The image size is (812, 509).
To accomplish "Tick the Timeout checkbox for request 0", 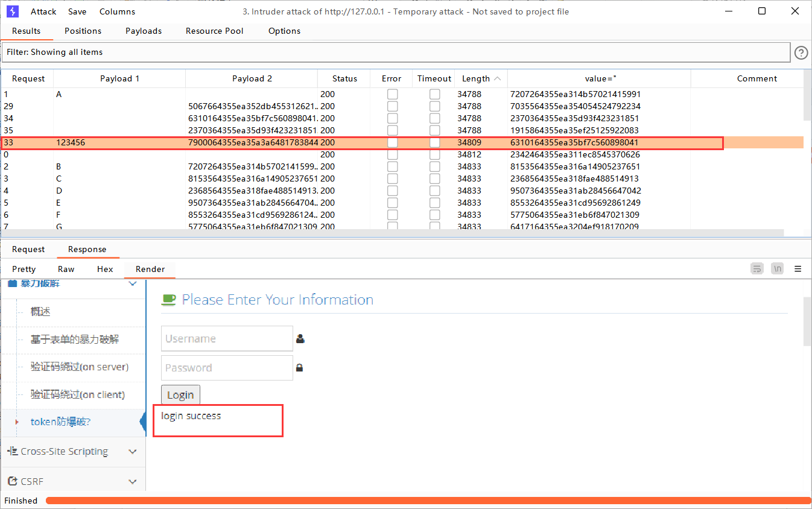I will pyautogui.click(x=434, y=154).
